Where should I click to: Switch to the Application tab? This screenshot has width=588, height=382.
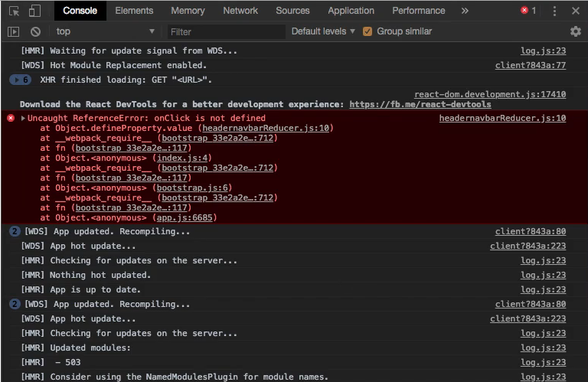click(x=351, y=11)
